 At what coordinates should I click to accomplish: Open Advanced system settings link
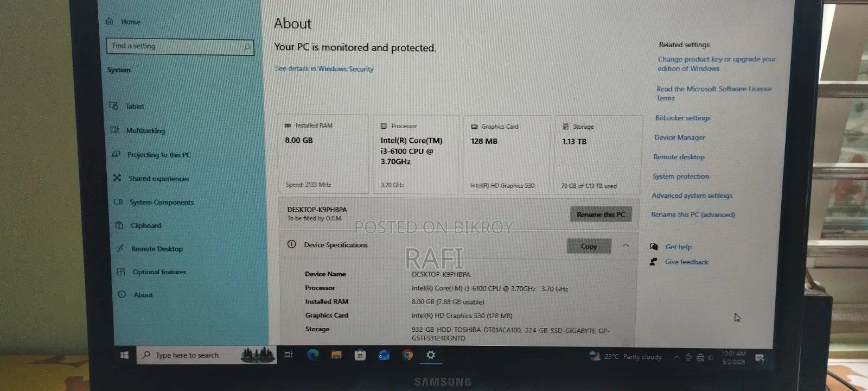coord(692,195)
